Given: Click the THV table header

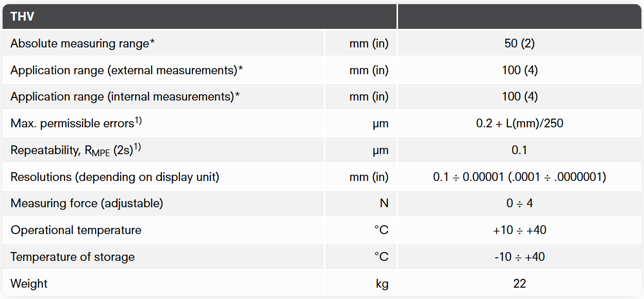Looking at the screenshot, I should 22,16.
